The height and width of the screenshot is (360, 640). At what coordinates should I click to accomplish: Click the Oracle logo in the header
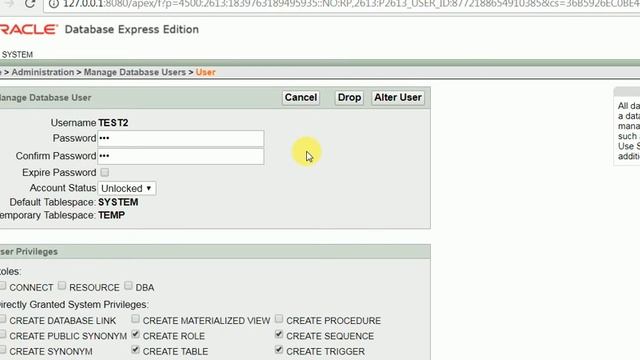click(28, 29)
